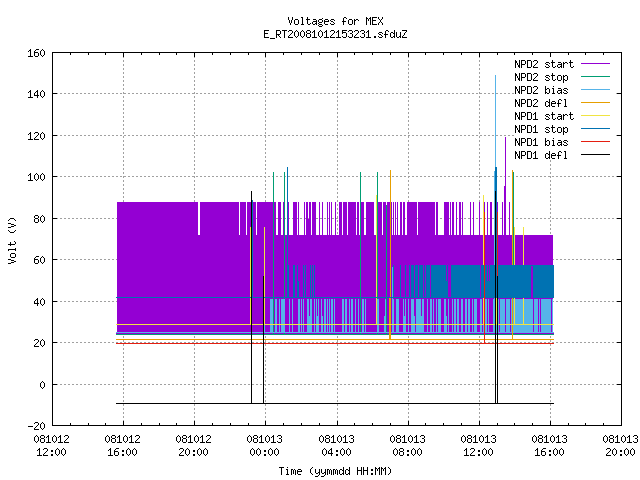
Task: Click the red NPD1 bias legend line
Action: pyautogui.click(x=595, y=142)
